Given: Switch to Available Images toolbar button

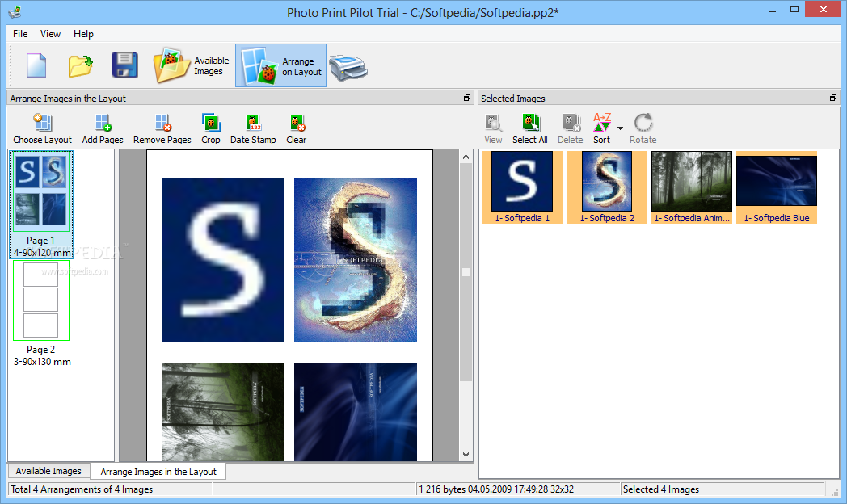Looking at the screenshot, I should click(x=192, y=66).
